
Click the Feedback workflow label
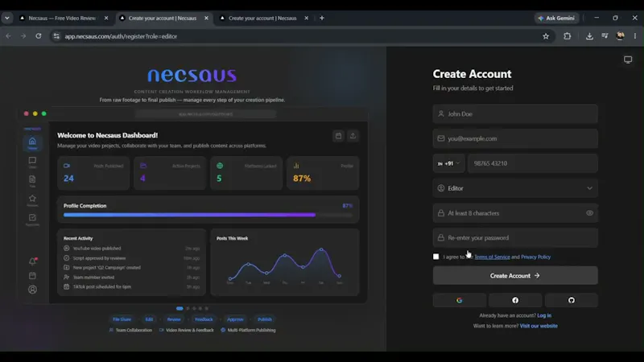[204, 319]
